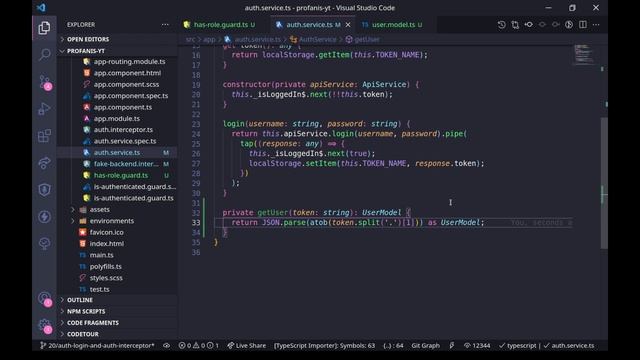Expand the CODETOUR section
Image resolution: width=640 pixels, height=360 pixels.
(x=117, y=334)
